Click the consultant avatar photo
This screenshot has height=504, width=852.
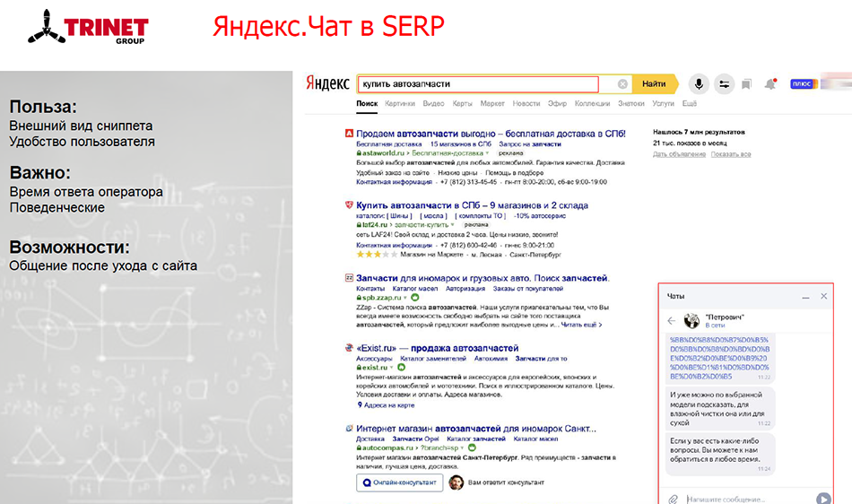pos(456,482)
